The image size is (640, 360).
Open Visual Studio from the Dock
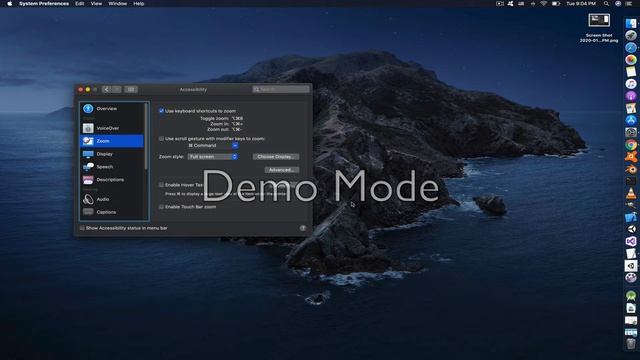[631, 241]
